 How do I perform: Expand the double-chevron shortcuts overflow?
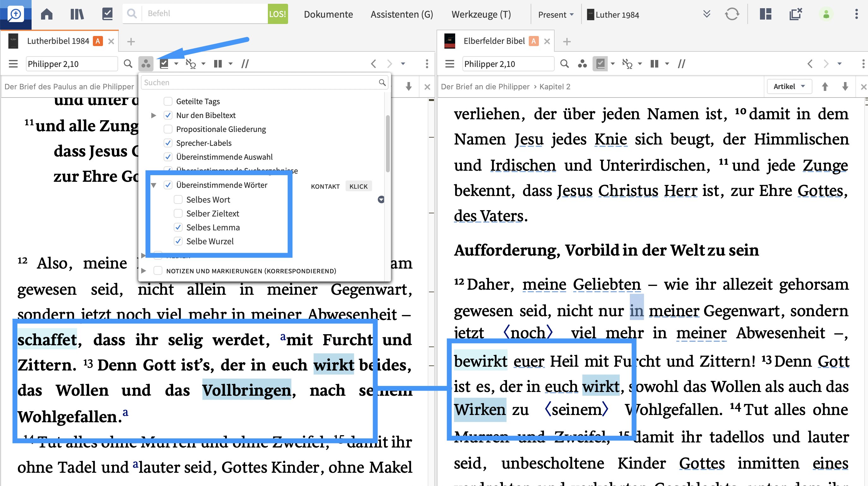pyautogui.click(x=707, y=14)
